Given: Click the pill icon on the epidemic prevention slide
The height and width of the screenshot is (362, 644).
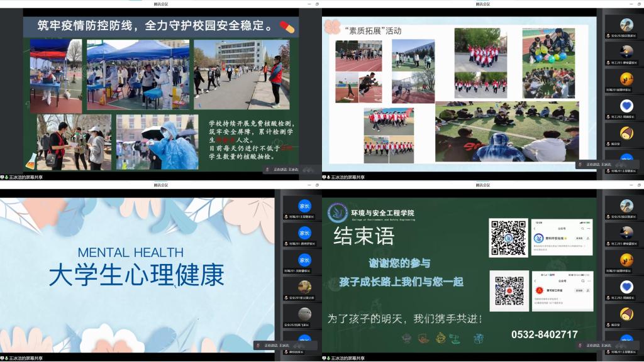Looking at the screenshot, I should click(x=287, y=27).
